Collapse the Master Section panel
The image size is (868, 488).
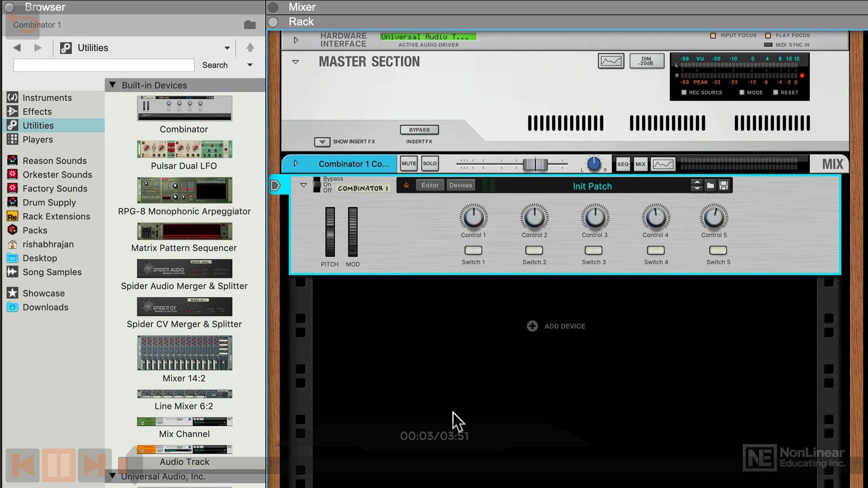tap(295, 61)
